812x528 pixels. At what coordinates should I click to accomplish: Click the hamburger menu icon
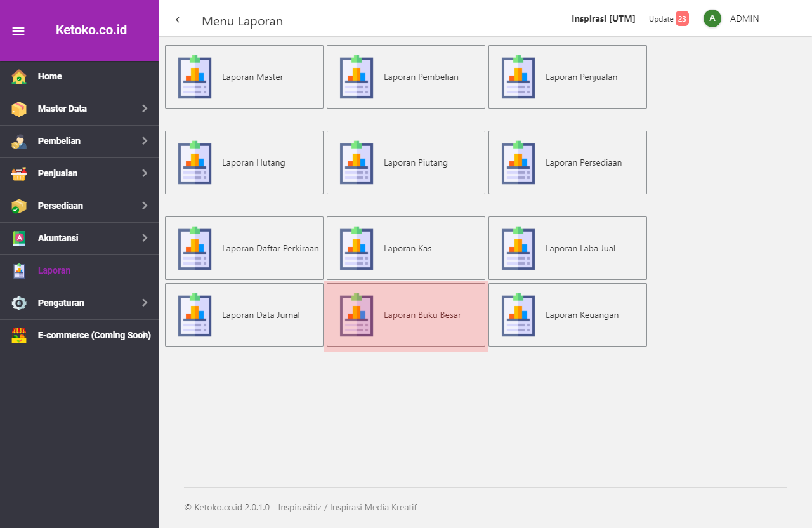coord(18,31)
